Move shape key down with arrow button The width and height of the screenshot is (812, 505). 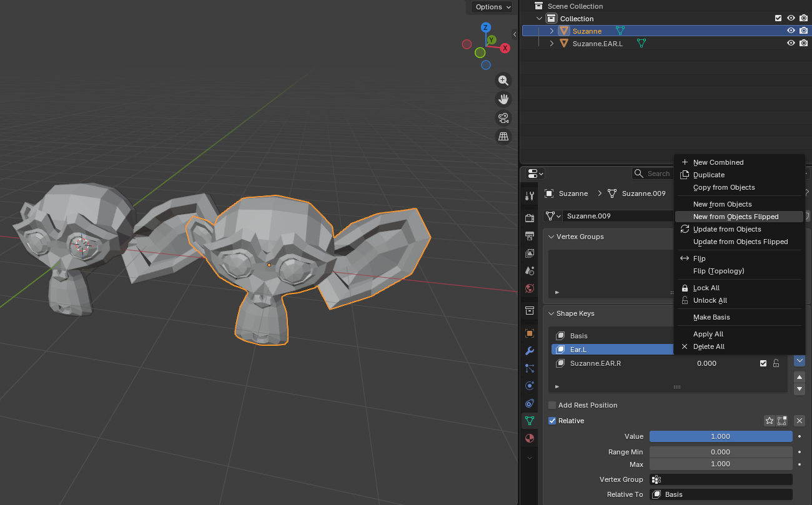pyautogui.click(x=800, y=389)
